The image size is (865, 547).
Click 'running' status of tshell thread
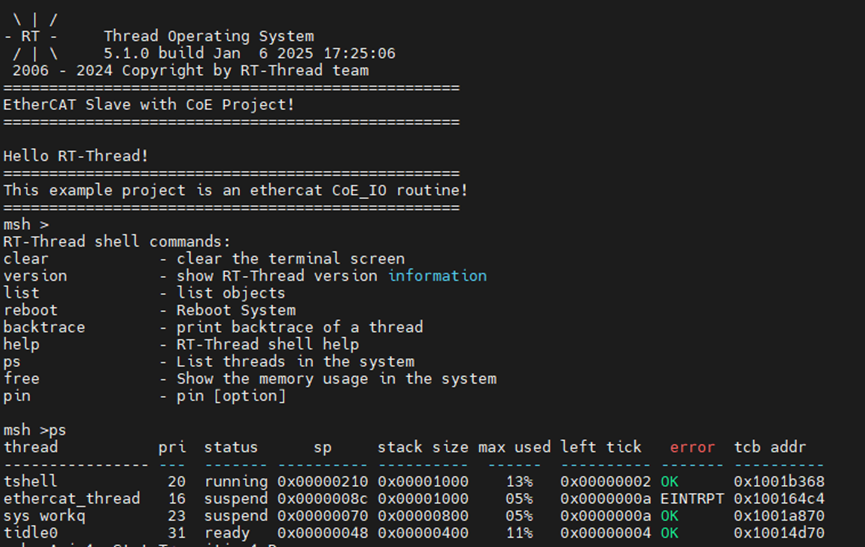pyautogui.click(x=235, y=482)
